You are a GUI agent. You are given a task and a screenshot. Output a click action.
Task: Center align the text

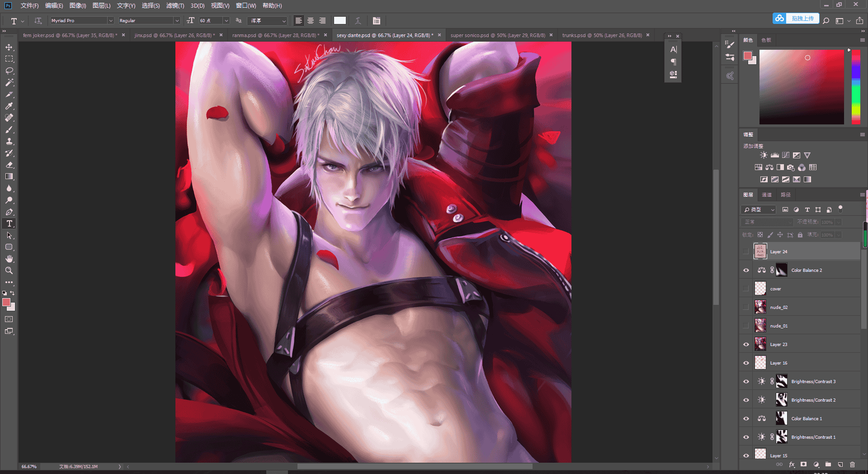tap(311, 20)
